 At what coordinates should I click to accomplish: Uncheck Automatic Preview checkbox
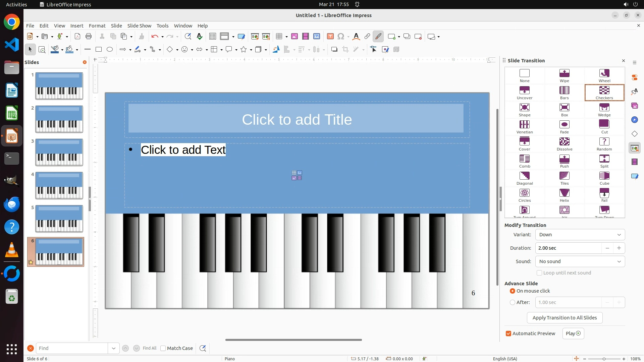pyautogui.click(x=508, y=334)
